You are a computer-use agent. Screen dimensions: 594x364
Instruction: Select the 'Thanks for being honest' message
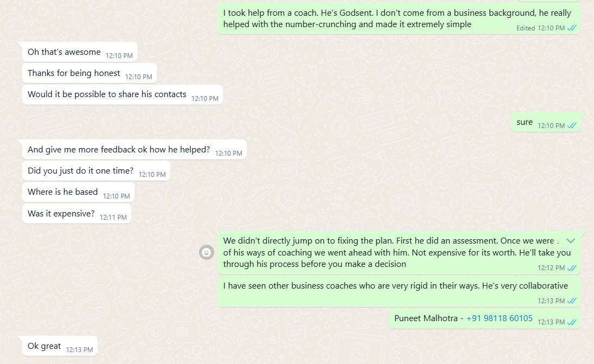pos(74,73)
